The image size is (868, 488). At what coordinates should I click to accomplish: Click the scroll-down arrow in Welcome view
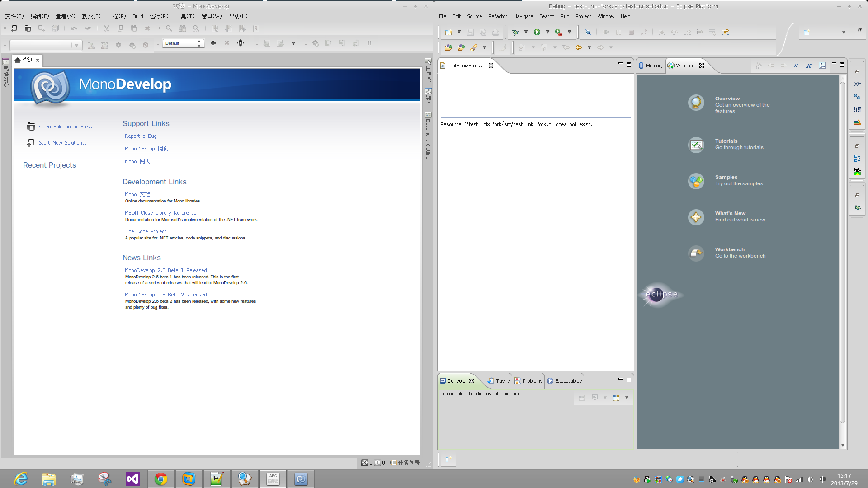tap(843, 446)
